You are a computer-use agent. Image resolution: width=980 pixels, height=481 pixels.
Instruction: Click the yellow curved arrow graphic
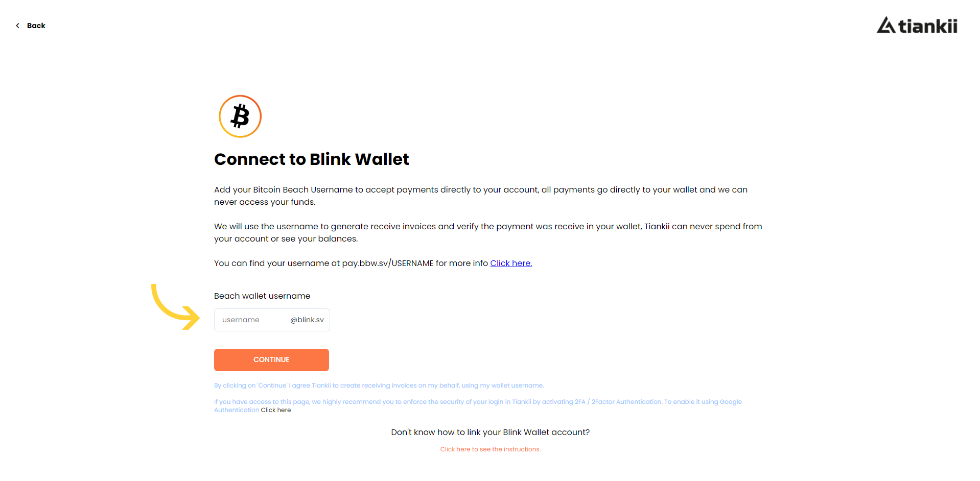click(x=175, y=306)
